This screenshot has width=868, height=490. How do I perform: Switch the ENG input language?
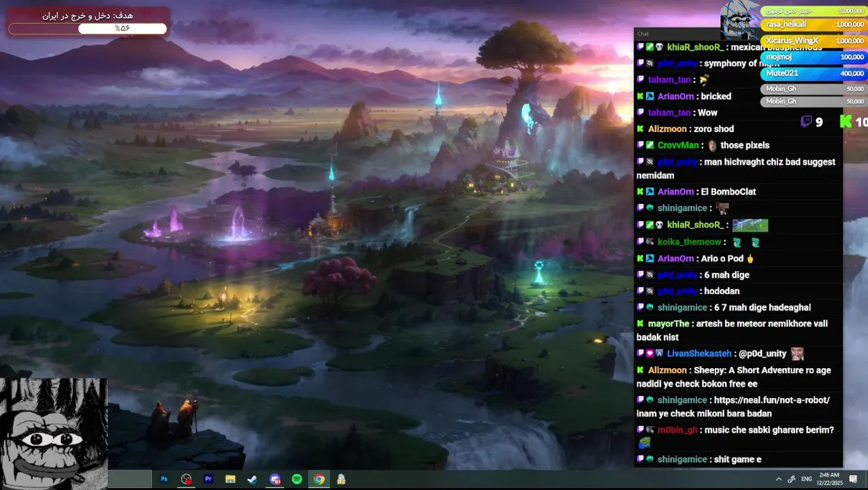807,479
